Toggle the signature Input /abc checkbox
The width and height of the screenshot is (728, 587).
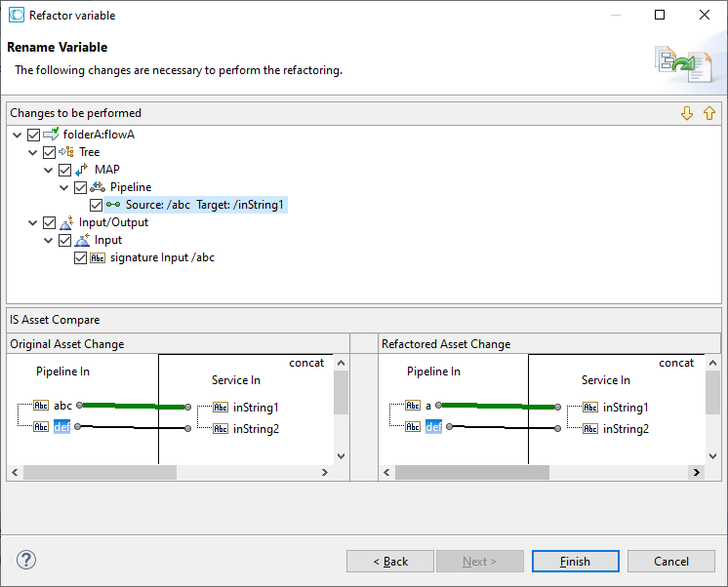pyautogui.click(x=81, y=258)
